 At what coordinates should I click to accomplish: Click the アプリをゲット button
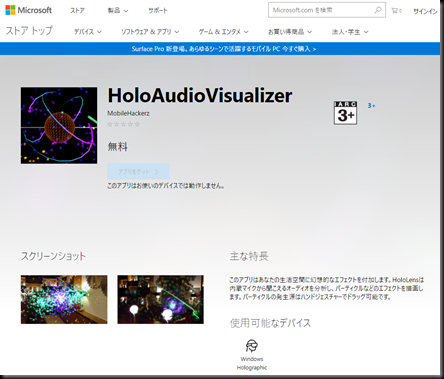point(138,172)
